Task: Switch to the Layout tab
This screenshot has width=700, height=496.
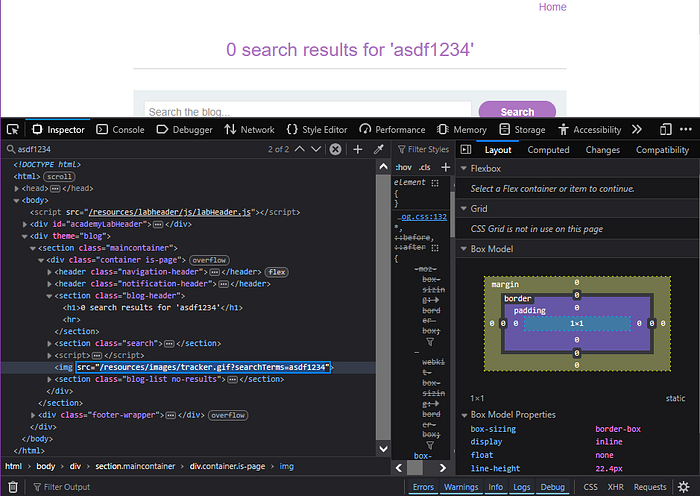Action: pyautogui.click(x=498, y=150)
